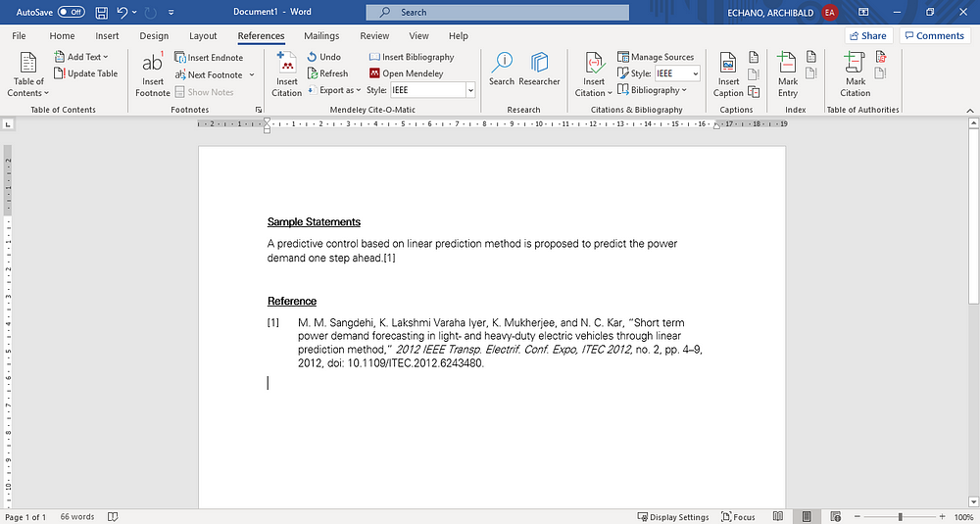This screenshot has width=980, height=524.
Task: Click the zoom slider in status bar
Action: click(x=900, y=517)
